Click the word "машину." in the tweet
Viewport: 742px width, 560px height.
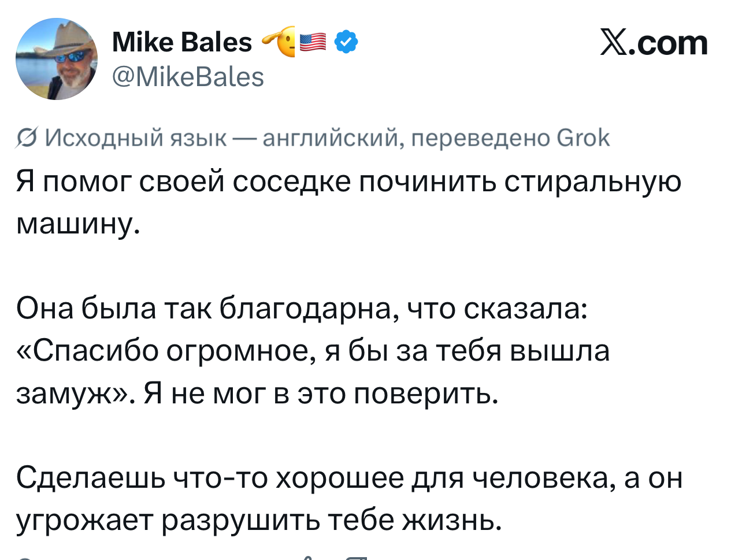(x=78, y=224)
